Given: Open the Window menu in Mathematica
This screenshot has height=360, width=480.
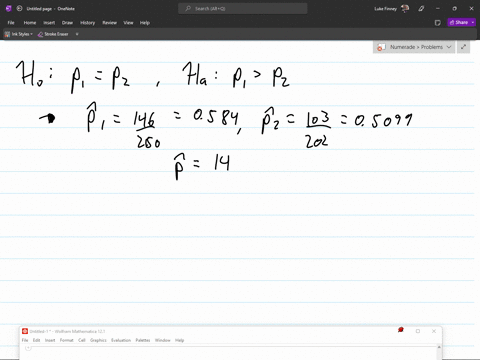Looking at the screenshot, I should 163,340.
